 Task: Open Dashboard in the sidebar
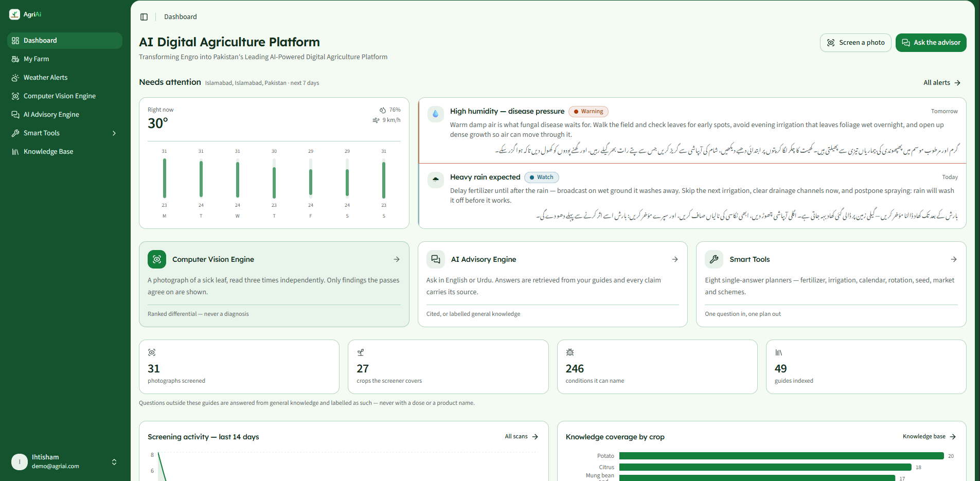pyautogui.click(x=65, y=41)
